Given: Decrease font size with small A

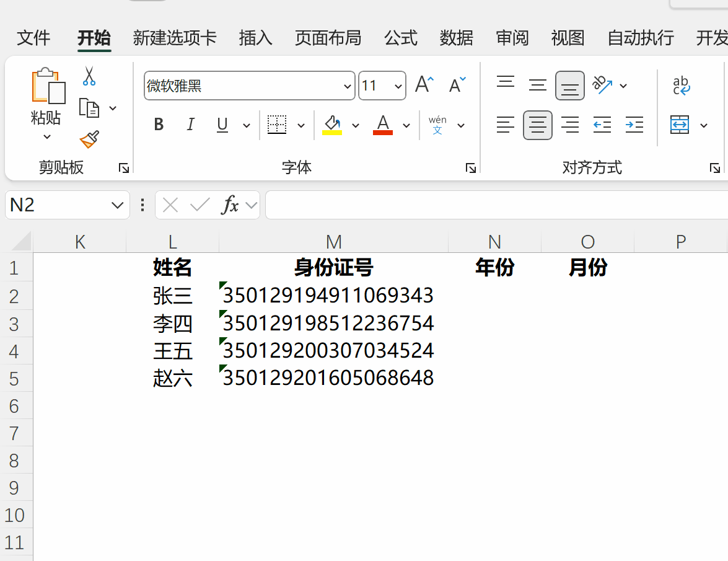Looking at the screenshot, I should (457, 85).
